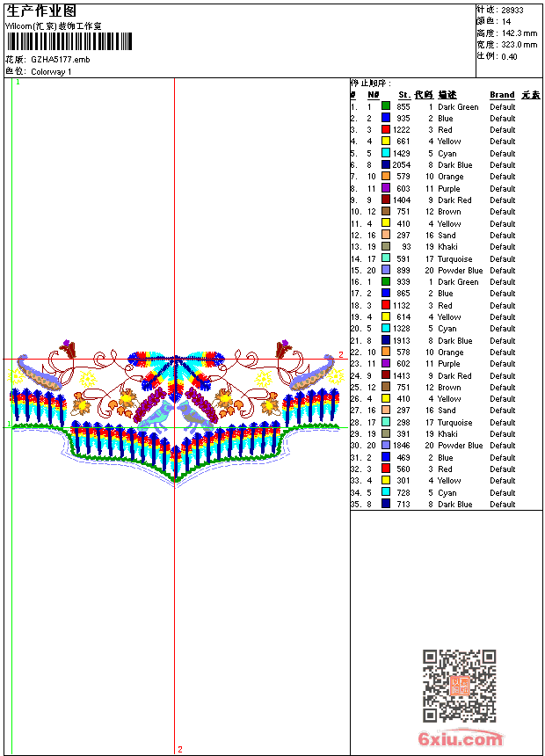Image resolution: width=545 pixels, height=756 pixels.
Task: Select the Dark Green swatch in row 16
Action: (386, 281)
